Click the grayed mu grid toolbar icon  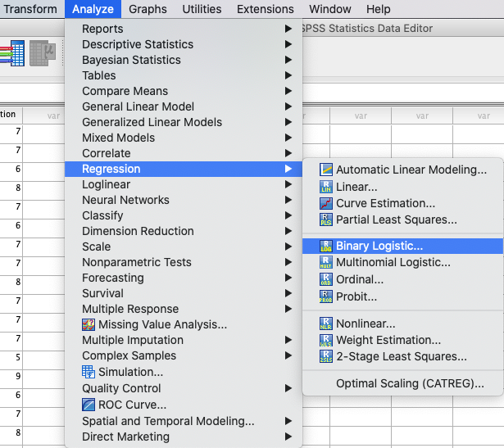click(x=43, y=53)
